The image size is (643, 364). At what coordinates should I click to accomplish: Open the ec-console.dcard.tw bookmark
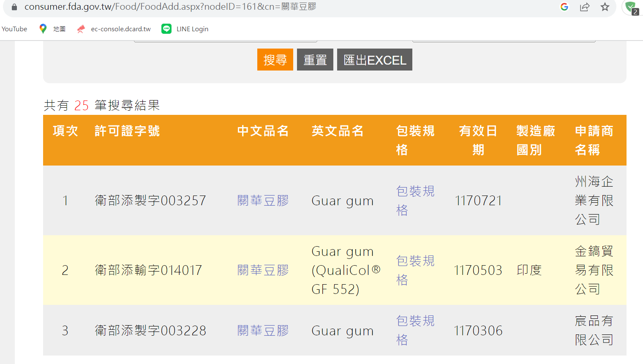pyautogui.click(x=114, y=29)
